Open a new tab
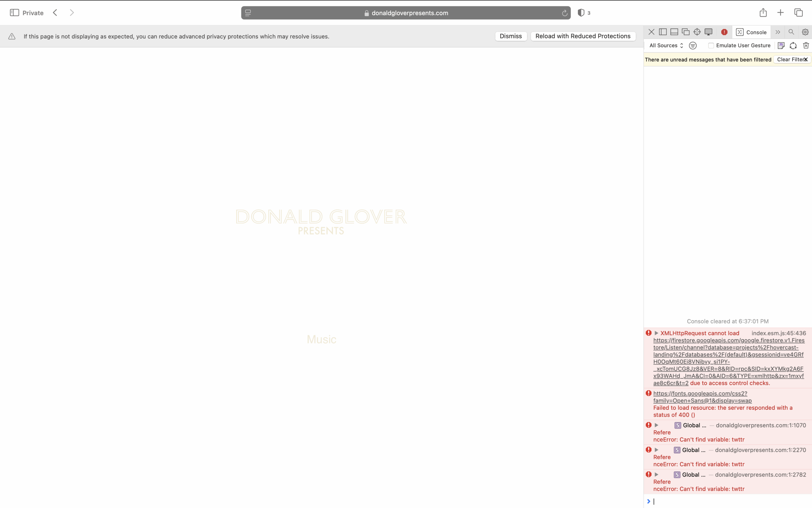812x508 pixels. pos(780,13)
